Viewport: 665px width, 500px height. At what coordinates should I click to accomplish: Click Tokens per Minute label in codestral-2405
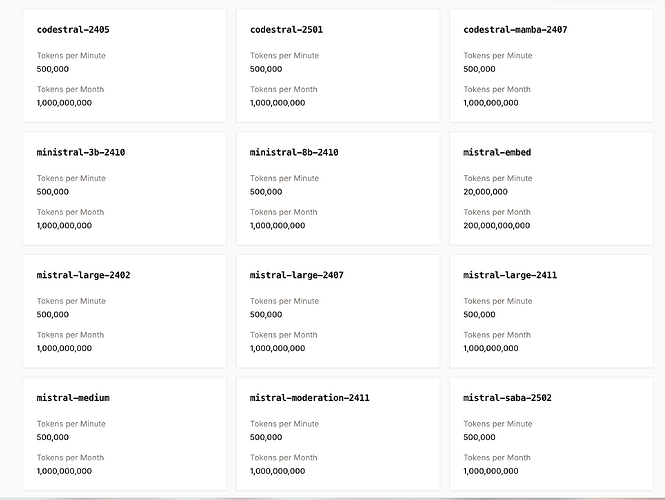tap(71, 56)
